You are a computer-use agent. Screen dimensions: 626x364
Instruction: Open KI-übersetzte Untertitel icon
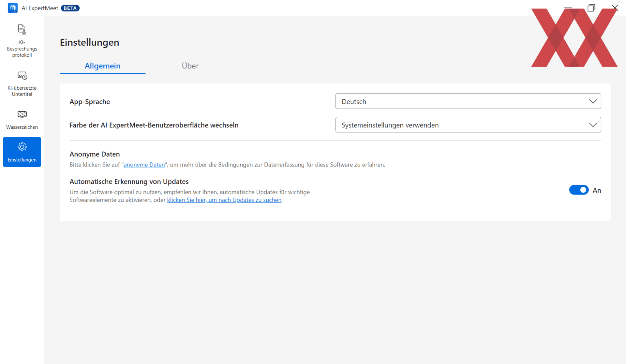pos(22,76)
